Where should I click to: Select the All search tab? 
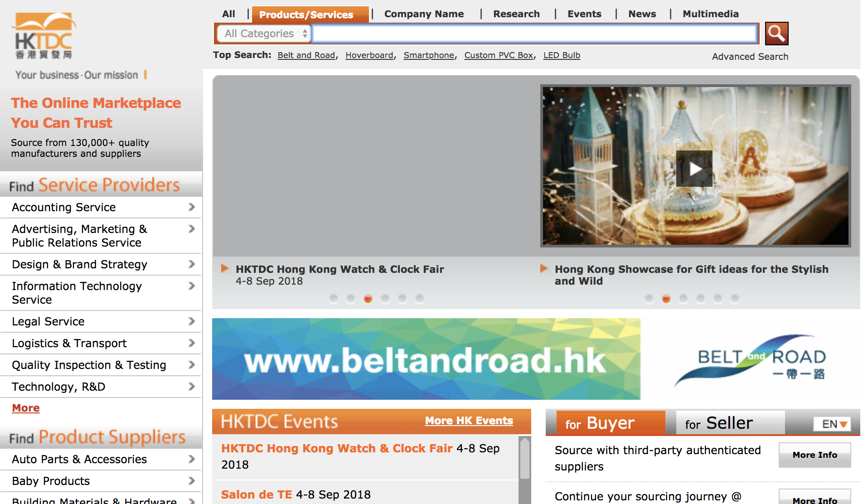(x=228, y=14)
